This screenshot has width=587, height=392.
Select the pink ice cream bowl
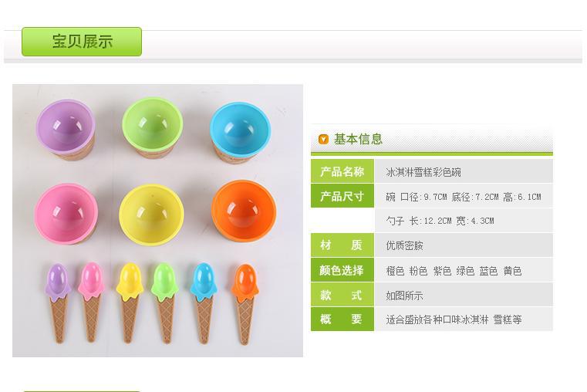coord(66,214)
